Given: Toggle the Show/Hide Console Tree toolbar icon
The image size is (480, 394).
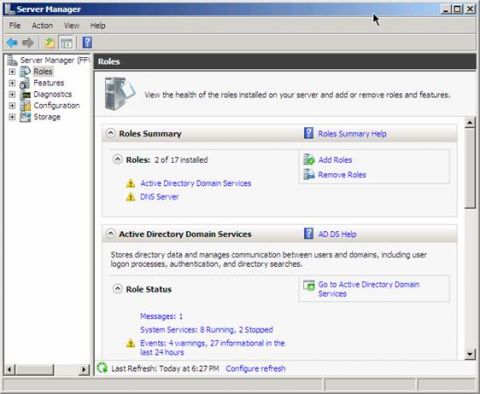Looking at the screenshot, I should (x=66, y=43).
